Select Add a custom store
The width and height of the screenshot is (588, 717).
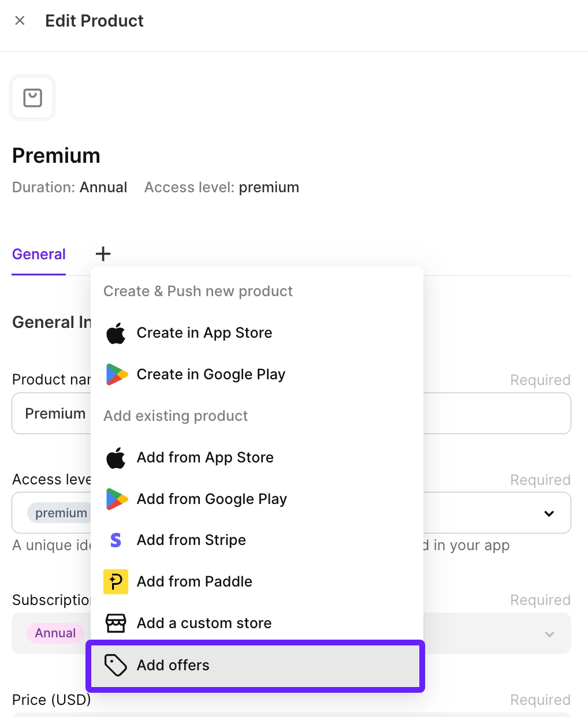tap(204, 623)
